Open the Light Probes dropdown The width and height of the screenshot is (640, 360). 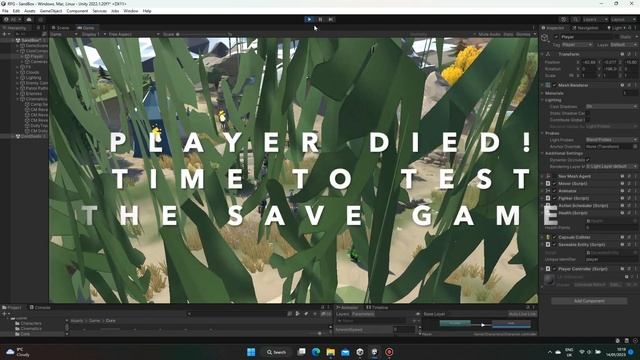[611, 140]
